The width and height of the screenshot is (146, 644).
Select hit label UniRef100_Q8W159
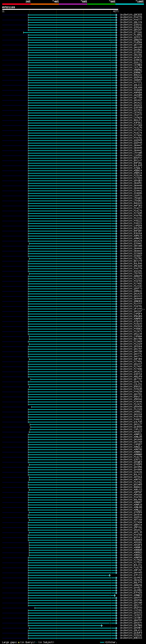tap(131, 40)
